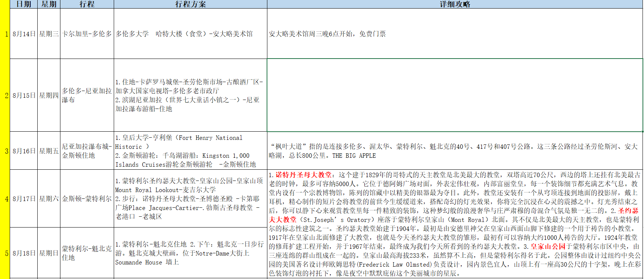Select the weekday cell 星期日
The height and width of the screenshot is (279, 644).
click(x=49, y=253)
